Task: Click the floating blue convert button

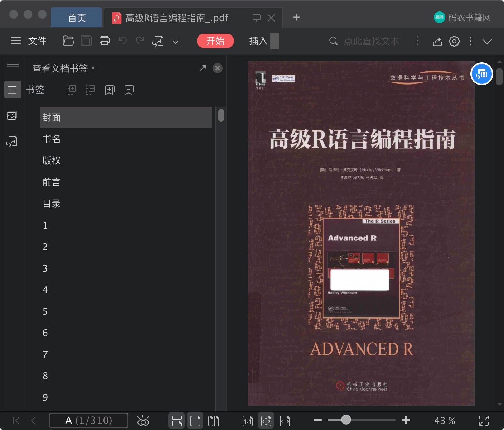Action: coord(481,74)
